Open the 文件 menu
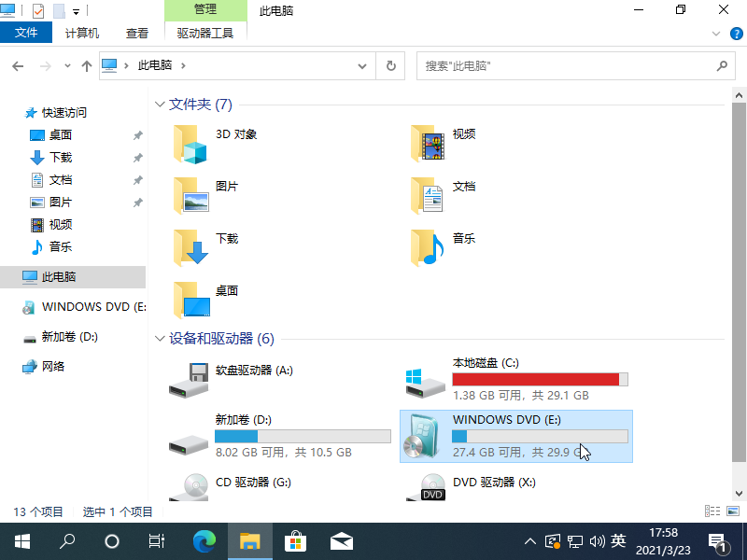 [26, 31]
